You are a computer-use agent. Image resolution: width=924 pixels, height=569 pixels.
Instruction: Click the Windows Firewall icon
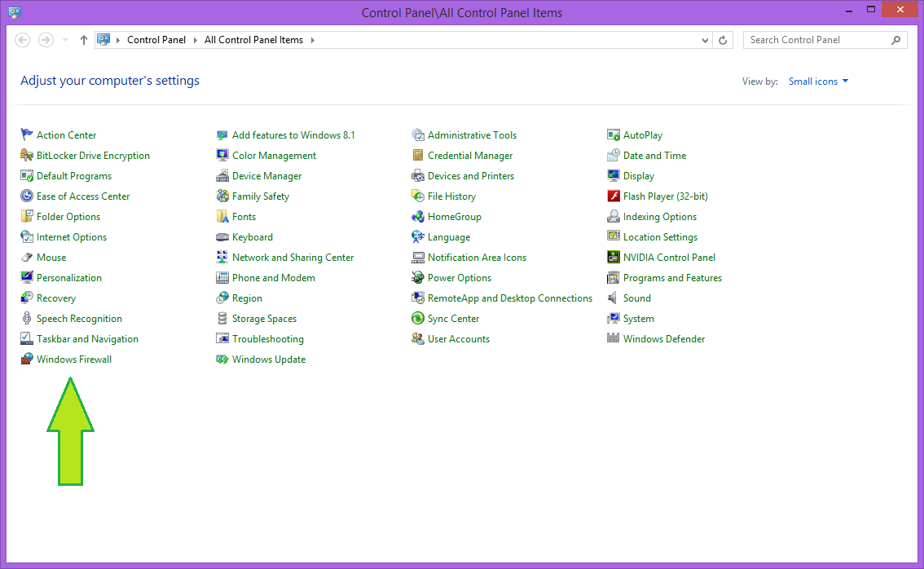click(x=27, y=359)
